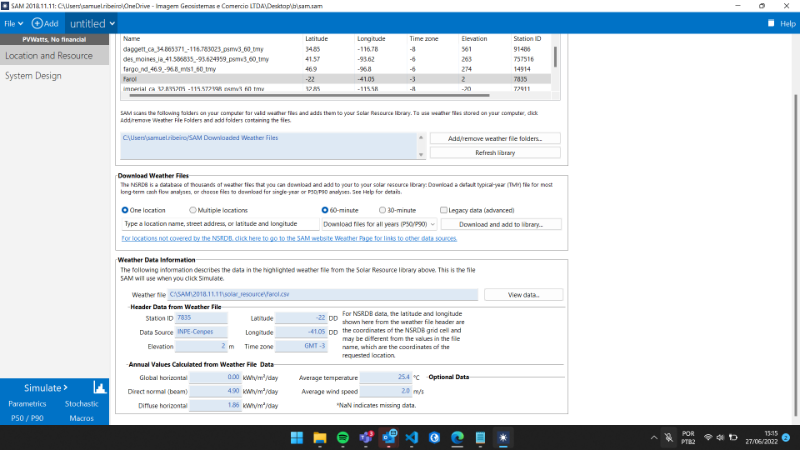The width and height of the screenshot is (800, 450).
Task: Choose the 30-minute radio option
Action: coord(381,211)
